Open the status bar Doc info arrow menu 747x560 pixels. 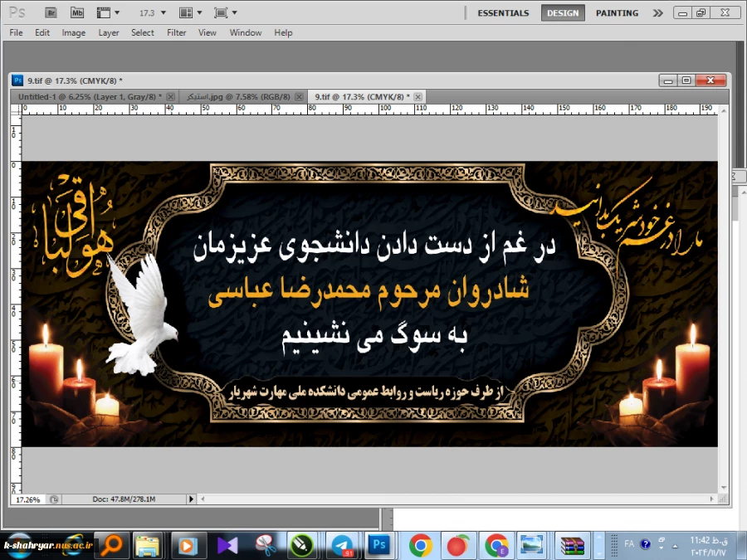tap(191, 499)
